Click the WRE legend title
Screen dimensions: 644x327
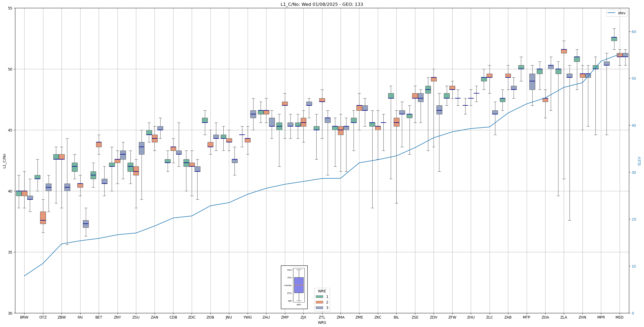[322, 291]
